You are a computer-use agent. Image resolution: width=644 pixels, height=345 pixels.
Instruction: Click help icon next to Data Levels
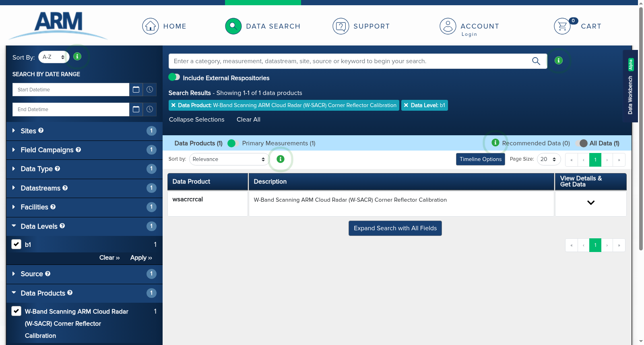click(x=62, y=226)
